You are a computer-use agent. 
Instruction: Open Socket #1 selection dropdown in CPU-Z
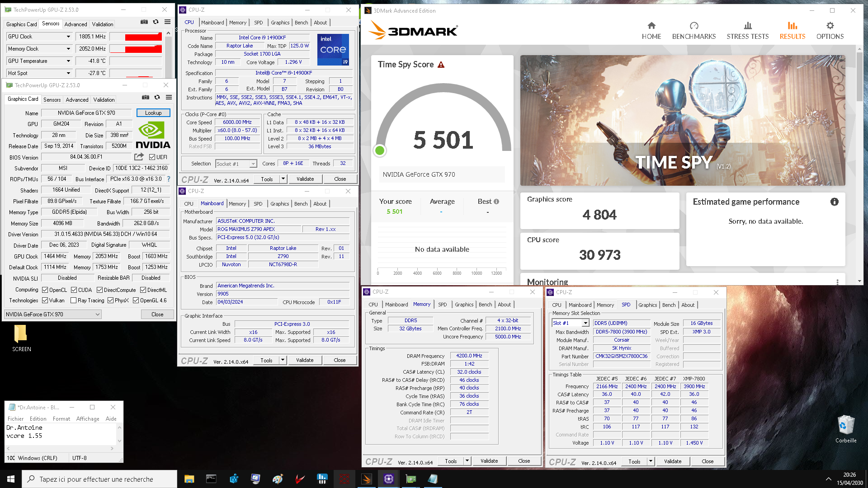tap(236, 164)
